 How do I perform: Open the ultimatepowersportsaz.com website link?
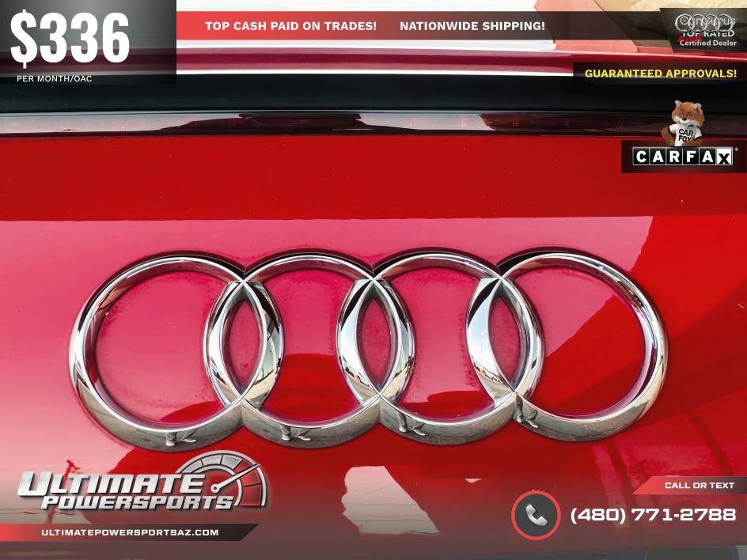pos(130,532)
